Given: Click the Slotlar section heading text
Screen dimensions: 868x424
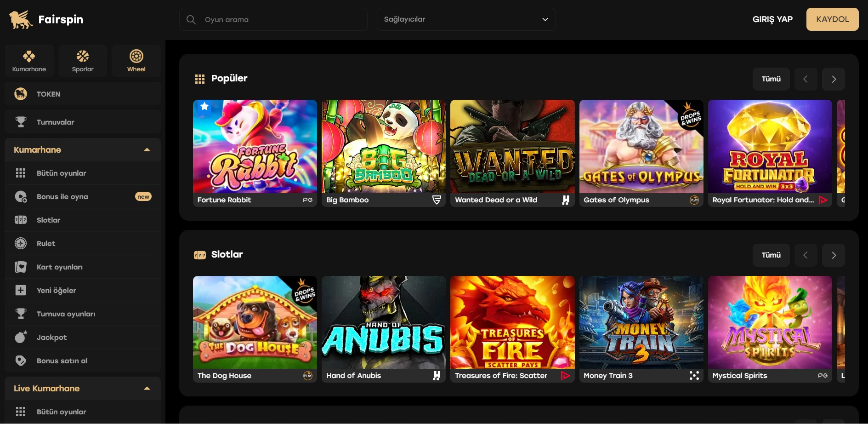Looking at the screenshot, I should pos(227,254).
